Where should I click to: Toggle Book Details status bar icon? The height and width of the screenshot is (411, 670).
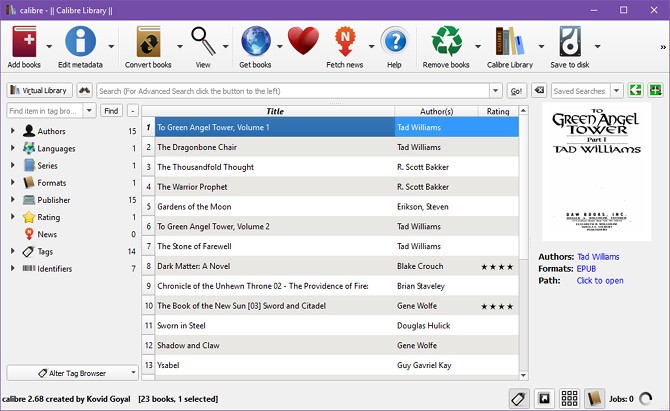[594, 399]
